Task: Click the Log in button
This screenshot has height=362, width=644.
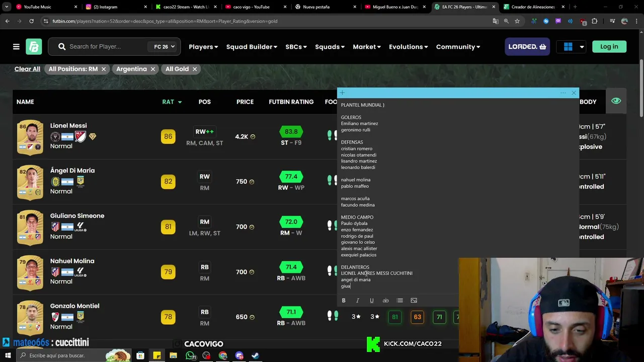Action: 609,47
